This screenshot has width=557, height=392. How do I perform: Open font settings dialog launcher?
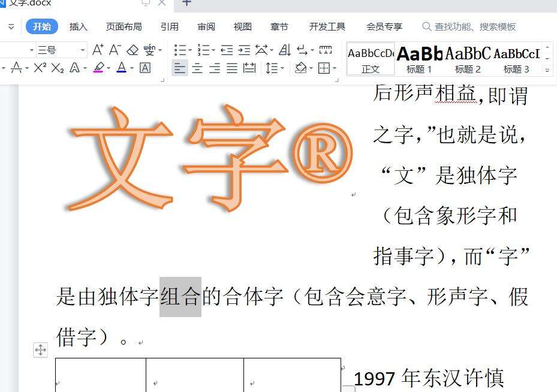pos(162,80)
